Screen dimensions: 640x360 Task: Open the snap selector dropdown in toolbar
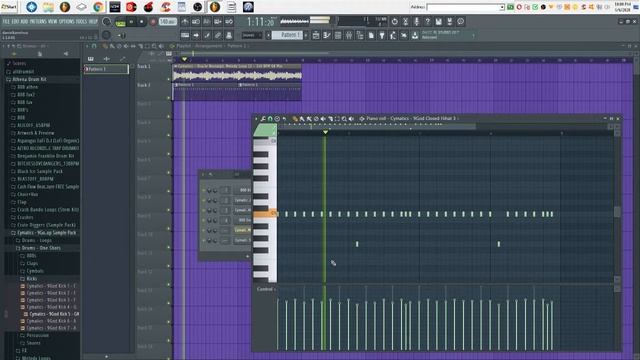click(x=251, y=36)
